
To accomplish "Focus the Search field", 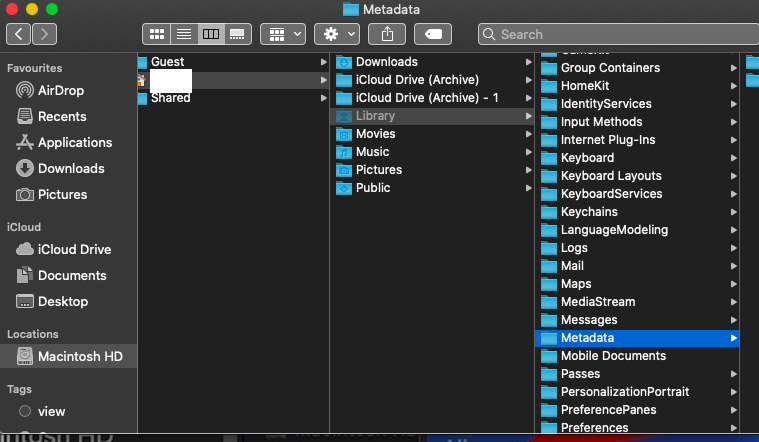I will tap(619, 34).
